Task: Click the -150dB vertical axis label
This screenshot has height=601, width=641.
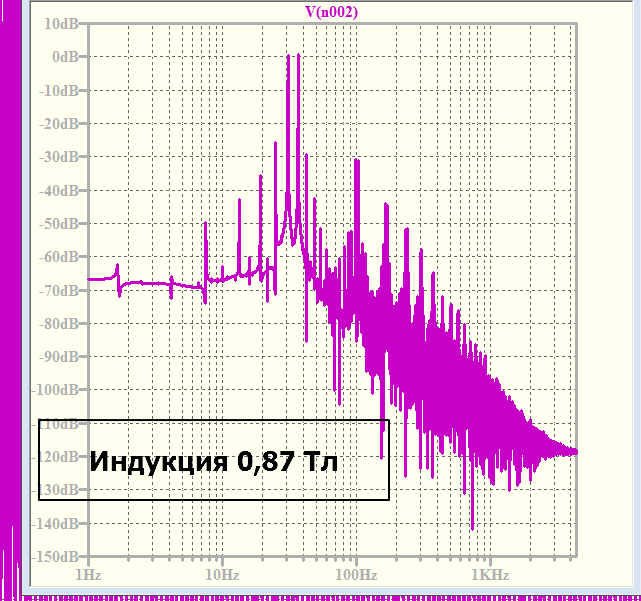Action: (x=55, y=556)
